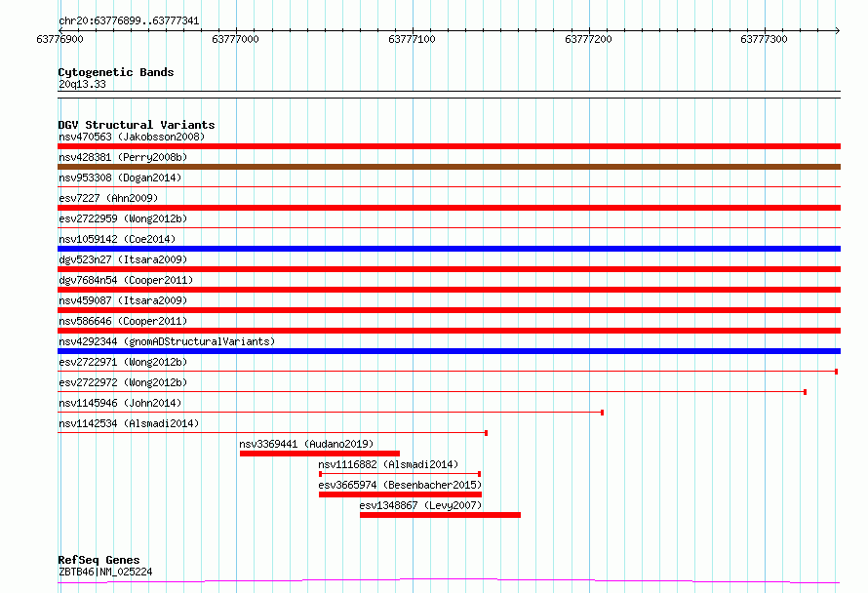
Task: Open esv2722959 (Wong2012b) variant label
Action: pyautogui.click(x=123, y=218)
